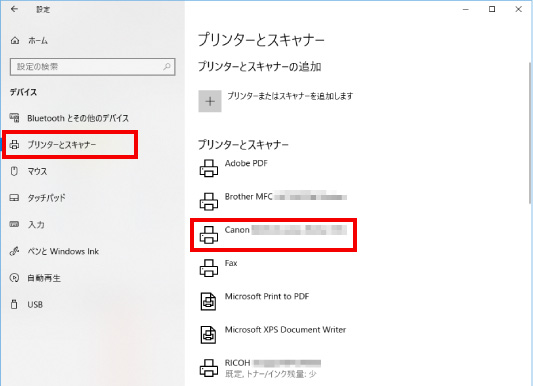
Task: Close the 設定 window
Action: coord(518,10)
